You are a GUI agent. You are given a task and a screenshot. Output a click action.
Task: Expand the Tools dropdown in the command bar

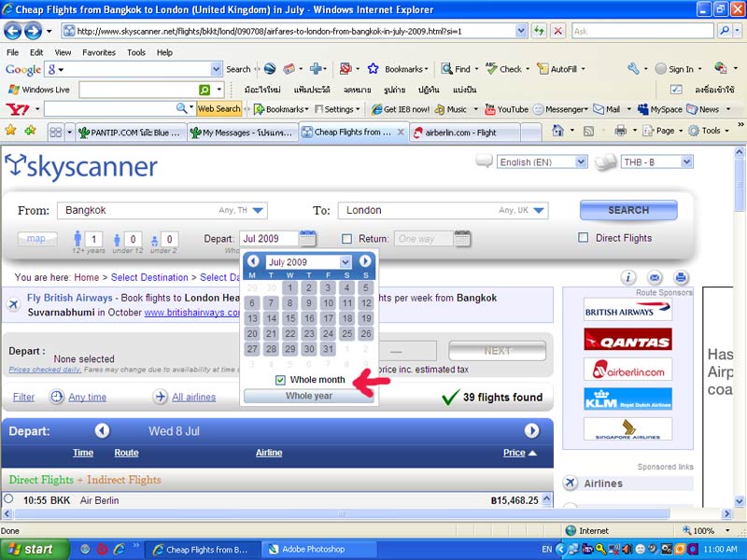coord(709,131)
